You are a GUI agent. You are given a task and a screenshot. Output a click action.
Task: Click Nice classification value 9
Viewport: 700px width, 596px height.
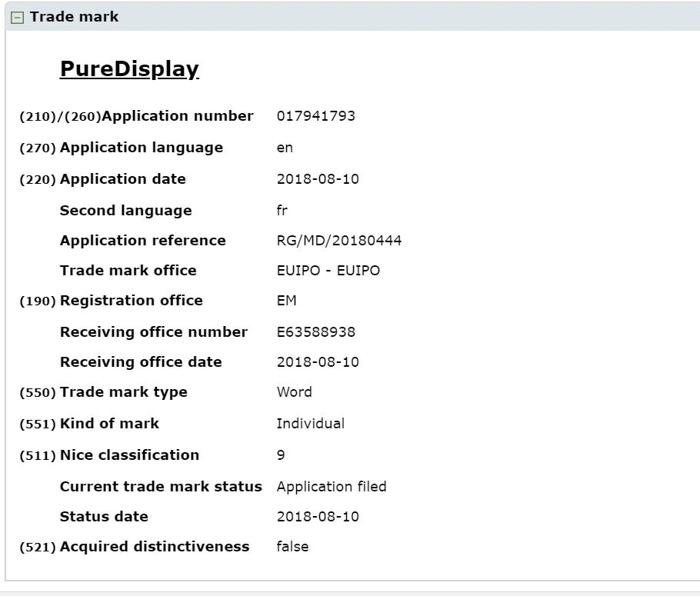pos(282,454)
